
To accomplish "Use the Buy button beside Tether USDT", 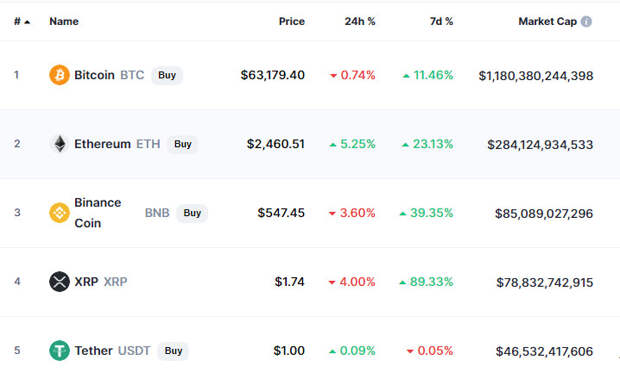I will (173, 351).
